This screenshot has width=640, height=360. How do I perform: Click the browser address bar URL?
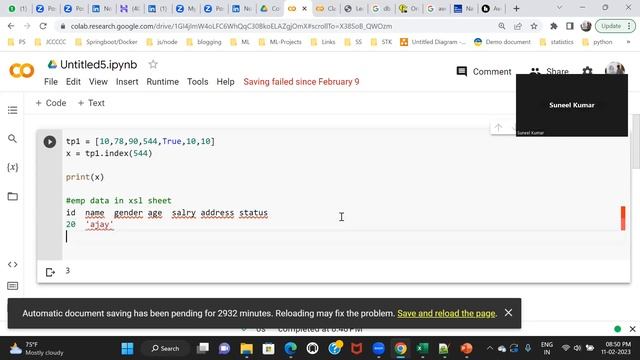[231, 26]
